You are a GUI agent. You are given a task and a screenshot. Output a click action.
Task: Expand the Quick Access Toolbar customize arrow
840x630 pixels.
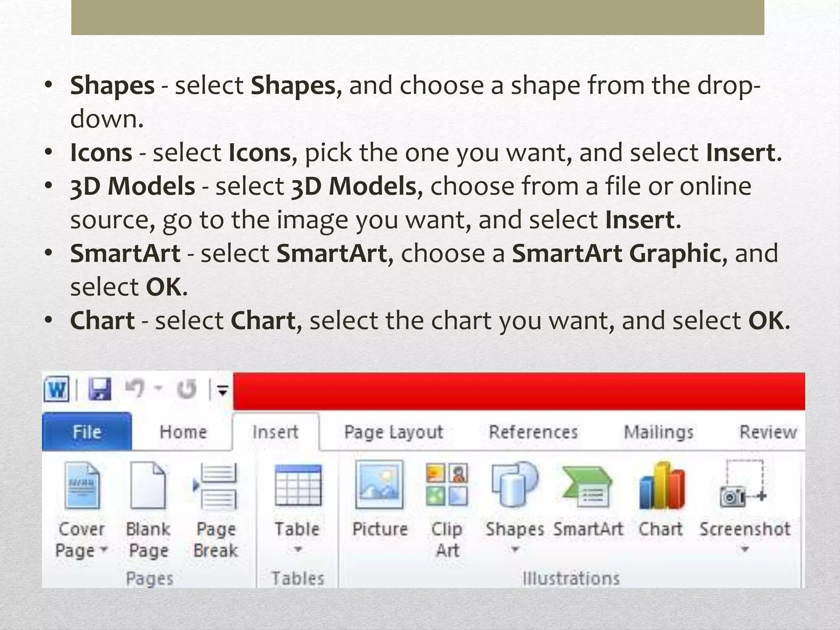(x=222, y=391)
